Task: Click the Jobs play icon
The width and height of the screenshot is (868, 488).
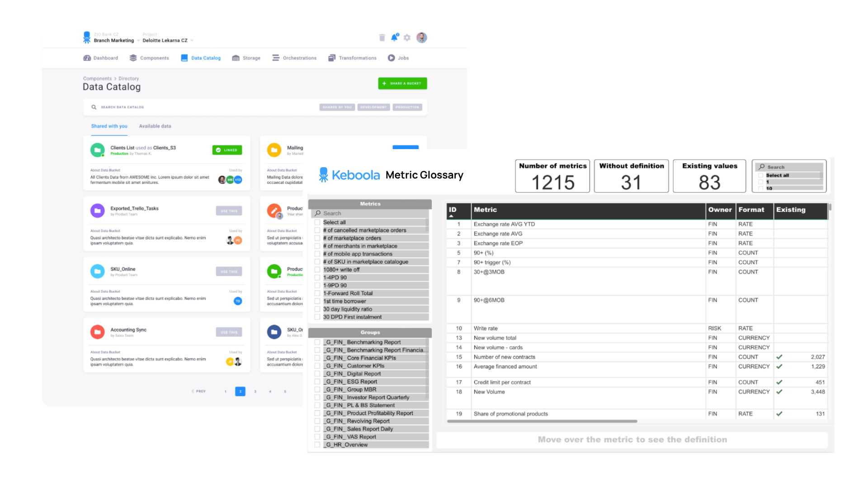Action: (x=391, y=58)
